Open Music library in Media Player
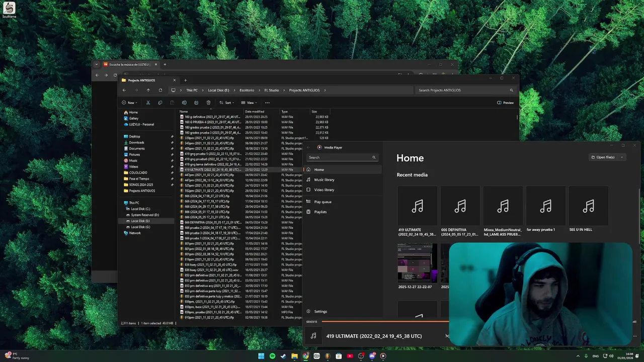The height and width of the screenshot is (362, 644). pos(342,179)
